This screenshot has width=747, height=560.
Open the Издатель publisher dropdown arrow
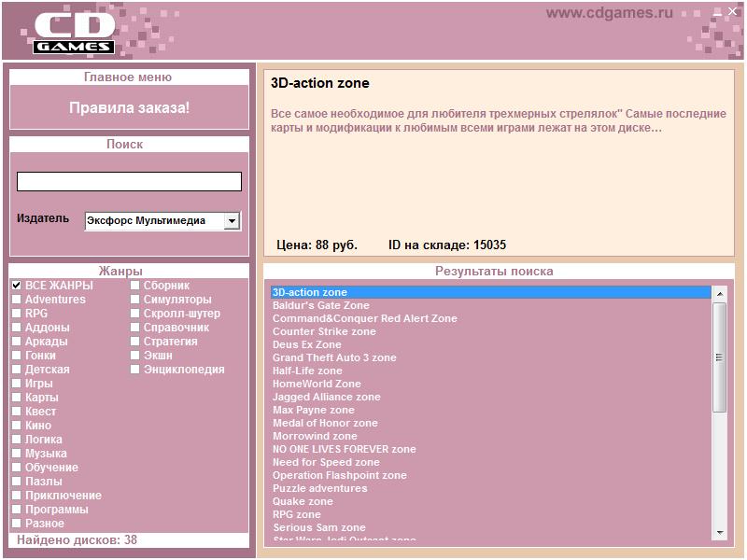pyautogui.click(x=232, y=221)
